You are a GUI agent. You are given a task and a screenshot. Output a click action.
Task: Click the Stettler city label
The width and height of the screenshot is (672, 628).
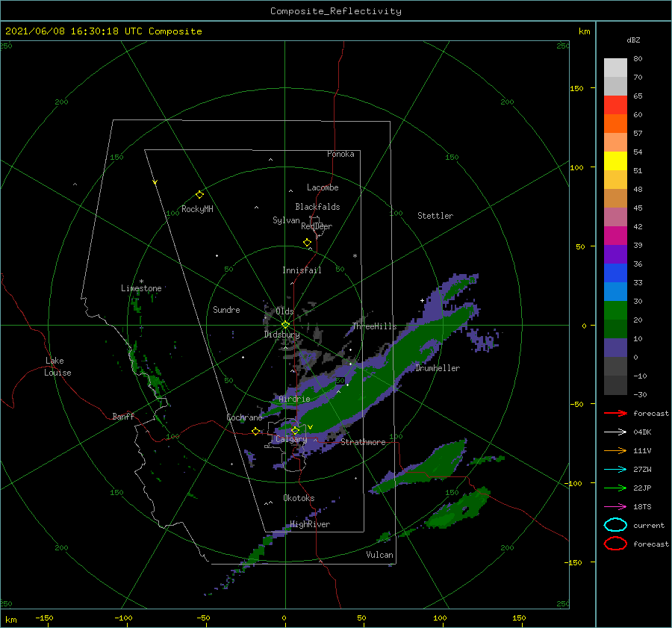[x=435, y=216]
